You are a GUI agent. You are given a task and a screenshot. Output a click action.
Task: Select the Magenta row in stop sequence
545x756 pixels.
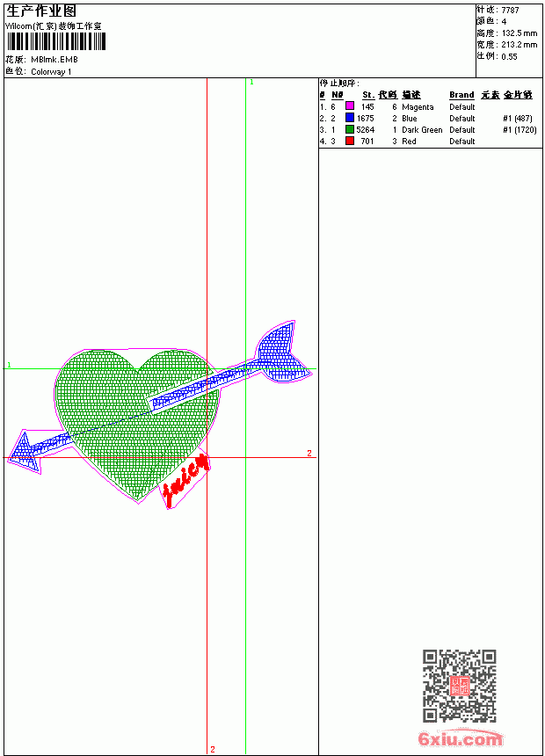(428, 106)
